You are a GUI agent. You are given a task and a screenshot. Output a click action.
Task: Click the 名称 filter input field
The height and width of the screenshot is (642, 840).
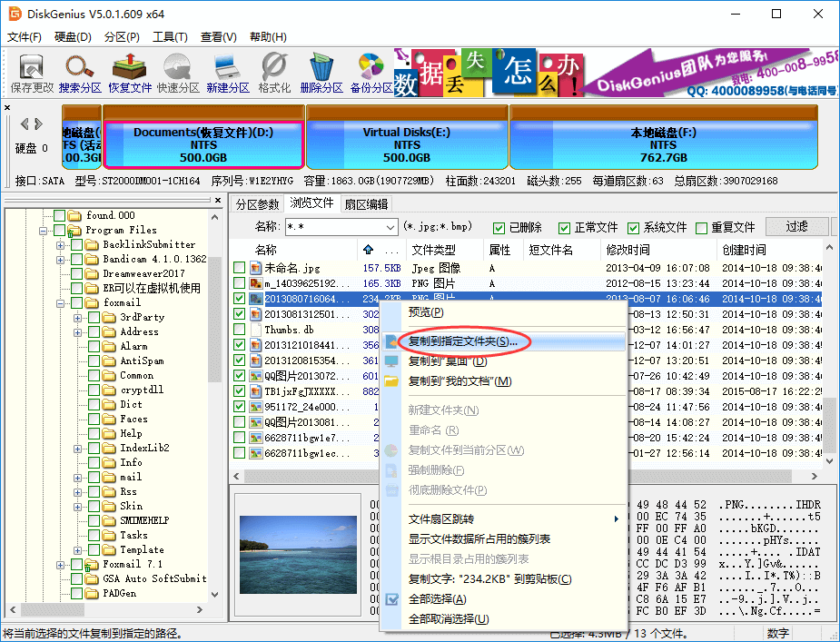tap(335, 227)
